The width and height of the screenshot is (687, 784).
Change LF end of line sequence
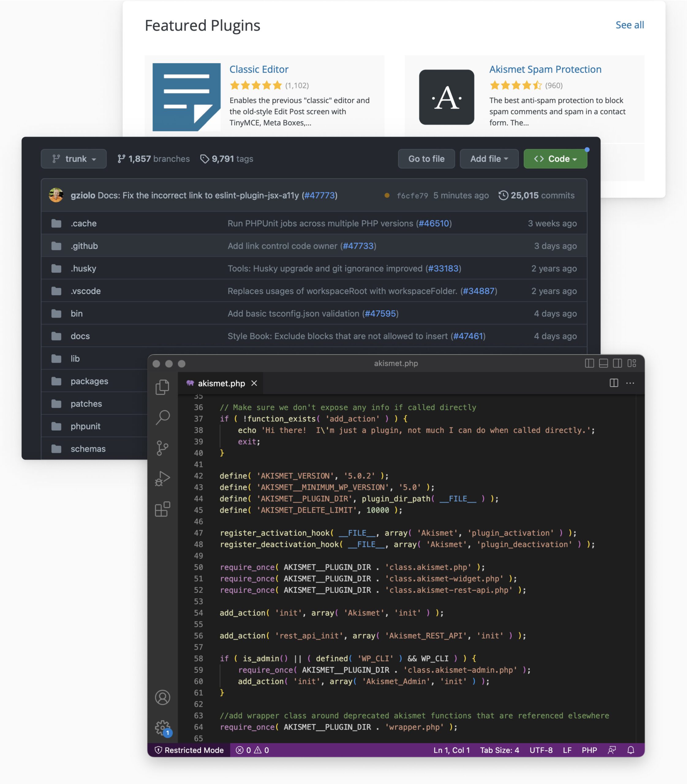coord(567,750)
